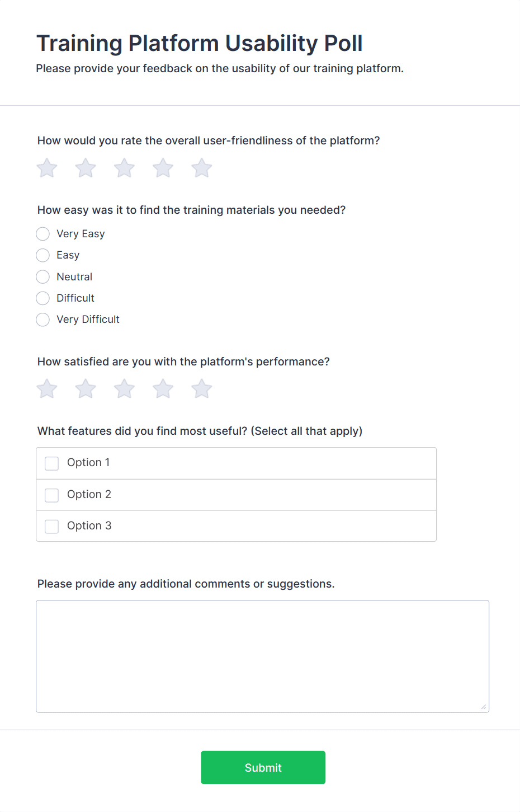Enable the Option 3 checkbox
Viewport: 520px width, 812px height.
(x=52, y=526)
